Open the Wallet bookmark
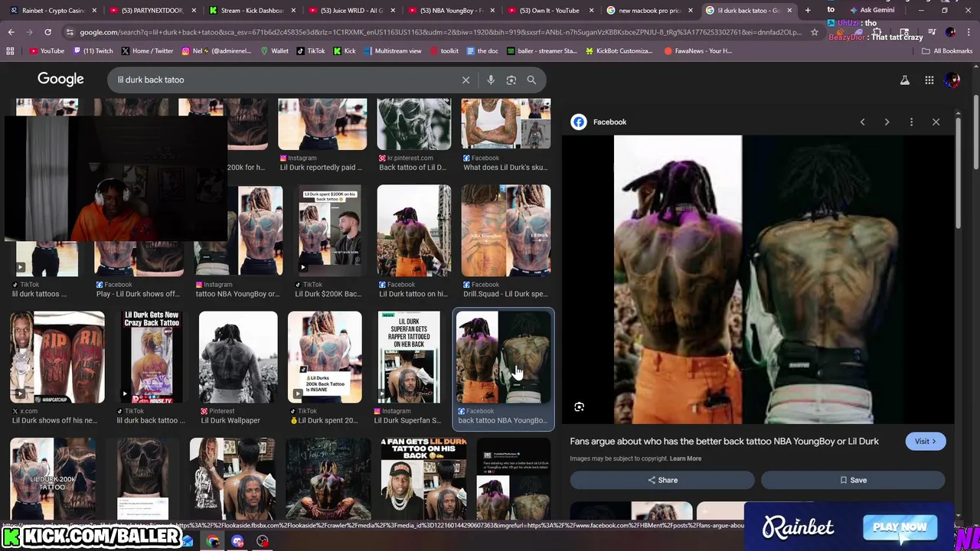Viewport: 980px width, 551px height. [x=275, y=51]
